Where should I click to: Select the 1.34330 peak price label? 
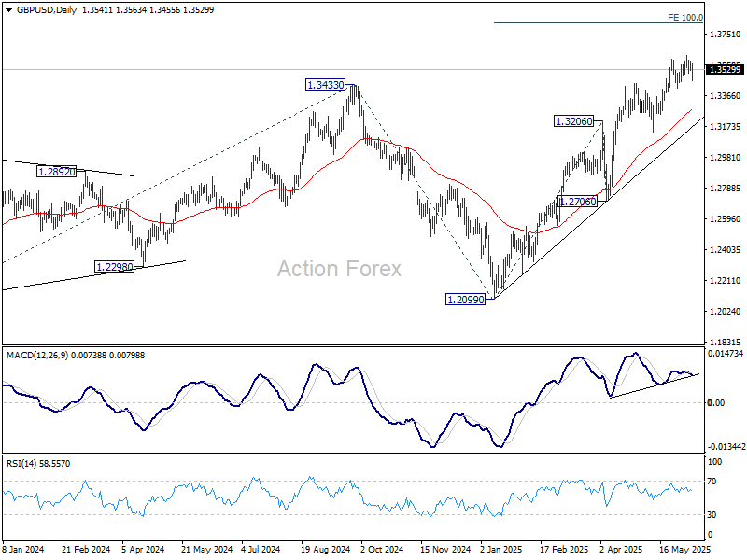pyautogui.click(x=325, y=85)
